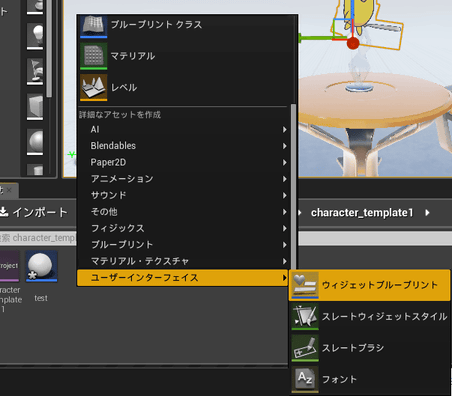Viewport: 452px width, 396px height.
Task: Click the インポート button
Action: 34,212
